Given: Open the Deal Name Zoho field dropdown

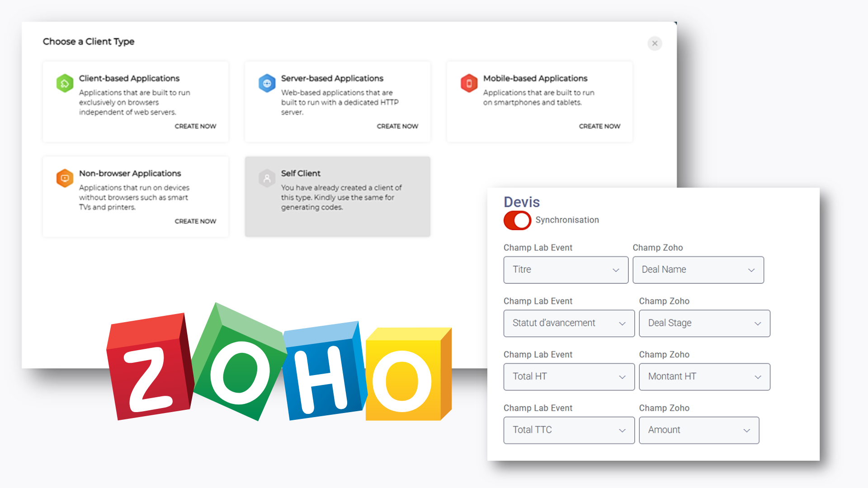Looking at the screenshot, I should tap(698, 270).
